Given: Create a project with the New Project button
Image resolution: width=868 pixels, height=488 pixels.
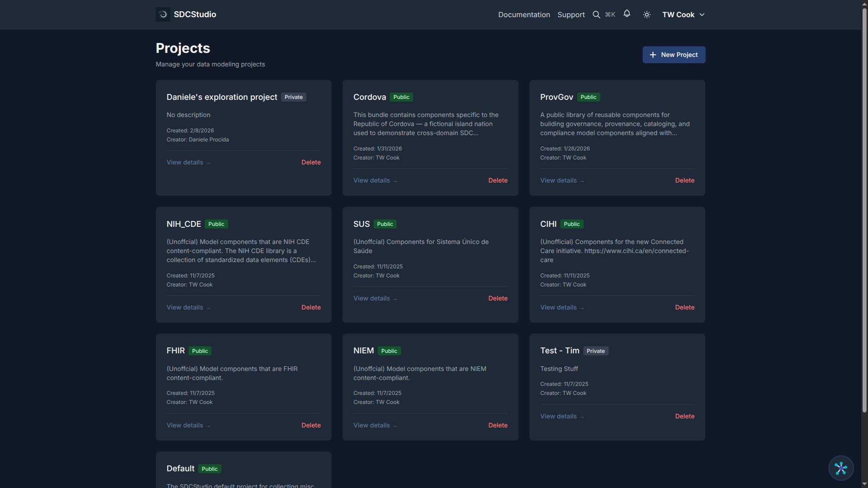Looking at the screenshot, I should 674,55.
